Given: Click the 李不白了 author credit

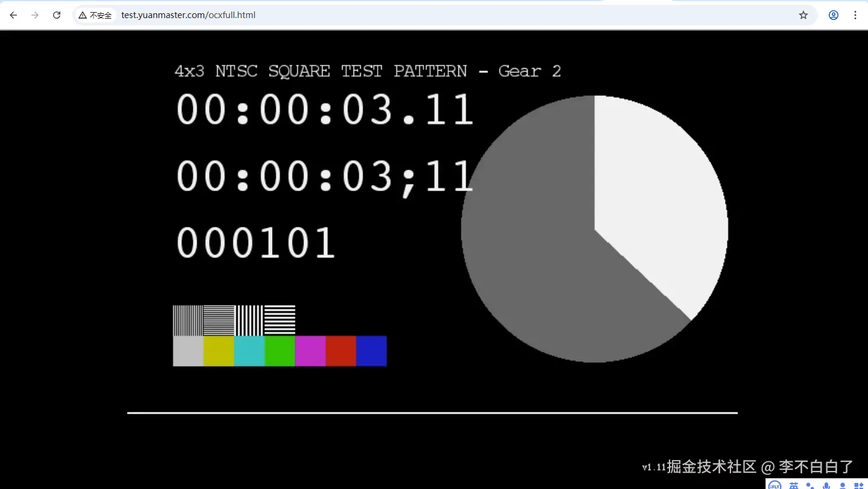Looking at the screenshot, I should pyautogui.click(x=815, y=467).
